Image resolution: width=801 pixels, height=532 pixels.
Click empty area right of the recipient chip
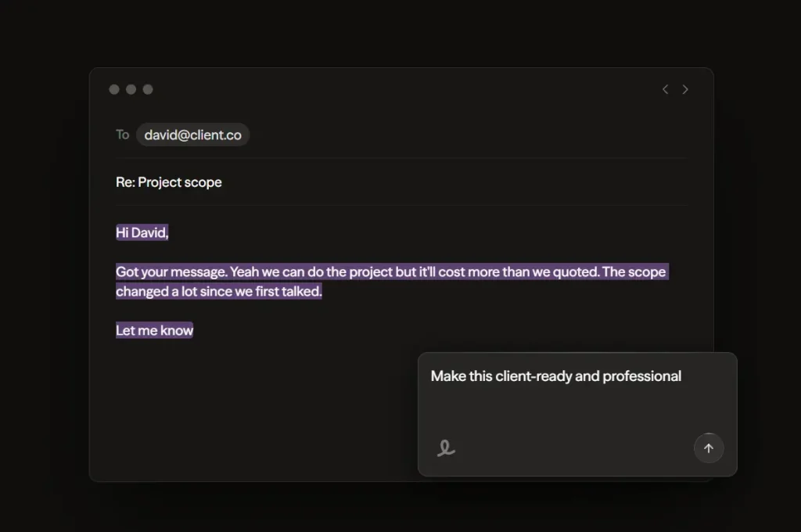[x=469, y=135]
